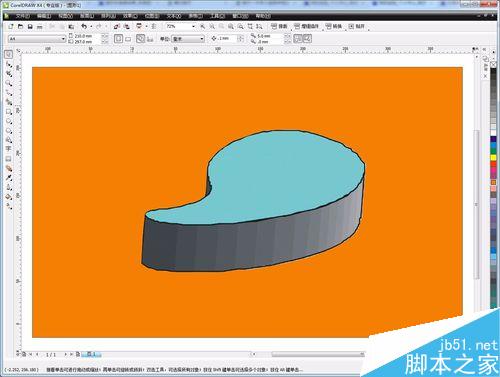Open the 效果 menu
The width and height of the screenshot is (500, 377).
tap(130, 16)
